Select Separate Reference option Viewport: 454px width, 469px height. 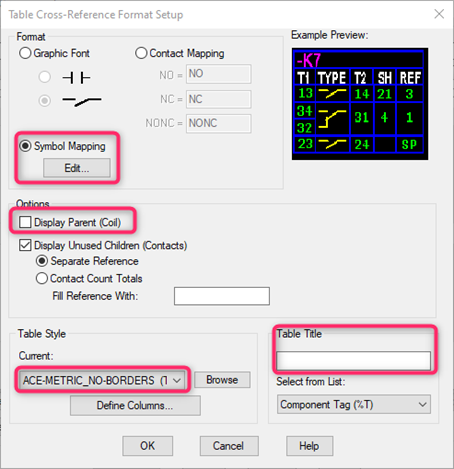pyautogui.click(x=42, y=261)
